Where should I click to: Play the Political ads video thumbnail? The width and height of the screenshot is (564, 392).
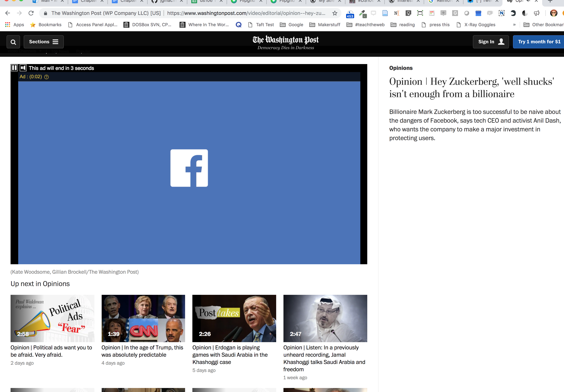tap(52, 318)
